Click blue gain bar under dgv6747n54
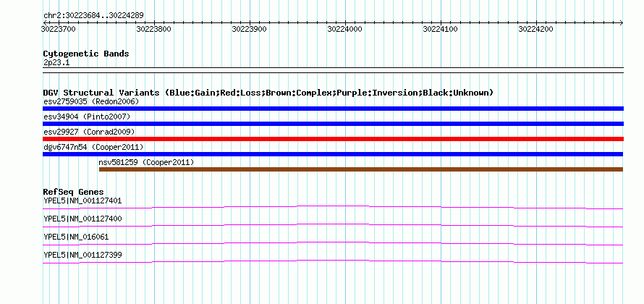Viewport: 644px width, 304px height. pos(333,154)
